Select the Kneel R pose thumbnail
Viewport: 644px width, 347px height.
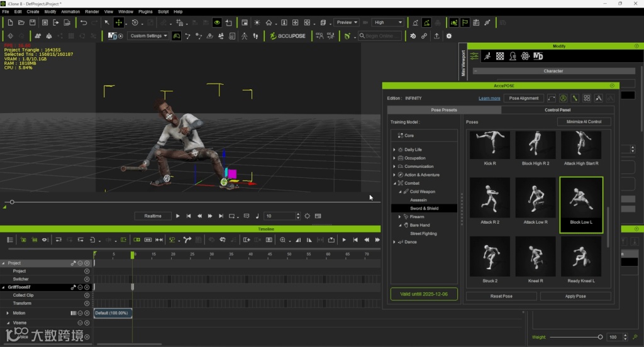[535, 257]
